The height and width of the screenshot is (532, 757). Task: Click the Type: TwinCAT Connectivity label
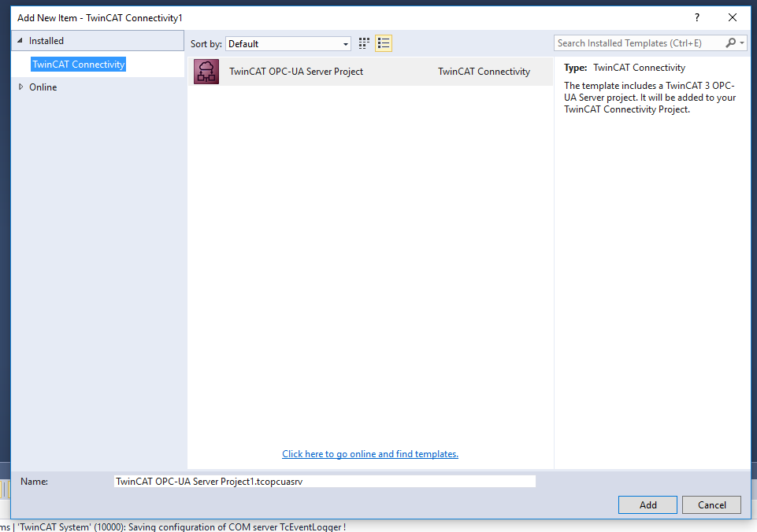(x=624, y=68)
